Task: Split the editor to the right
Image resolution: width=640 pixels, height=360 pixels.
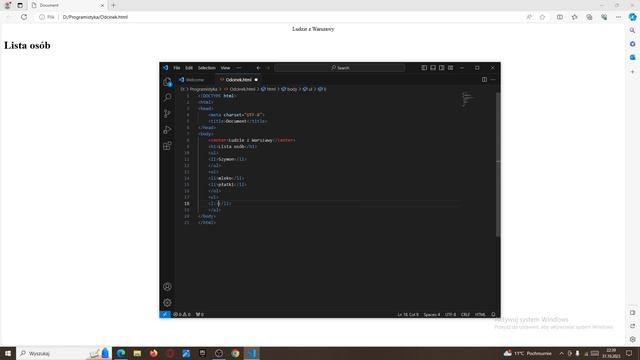Action: pos(484,80)
